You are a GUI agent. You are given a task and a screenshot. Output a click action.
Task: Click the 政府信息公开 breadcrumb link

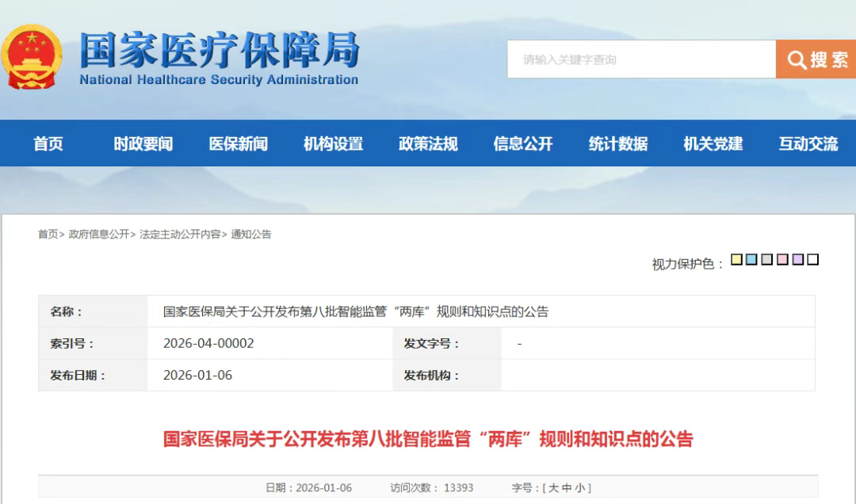point(99,235)
